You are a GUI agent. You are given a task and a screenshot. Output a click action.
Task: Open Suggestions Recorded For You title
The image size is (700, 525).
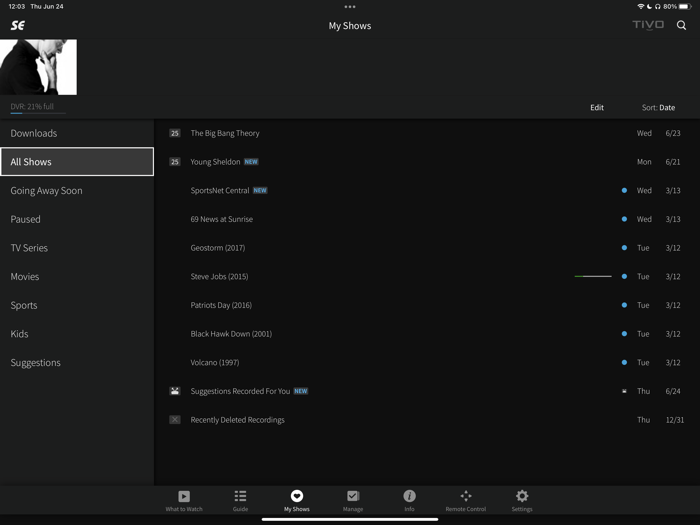(240, 391)
